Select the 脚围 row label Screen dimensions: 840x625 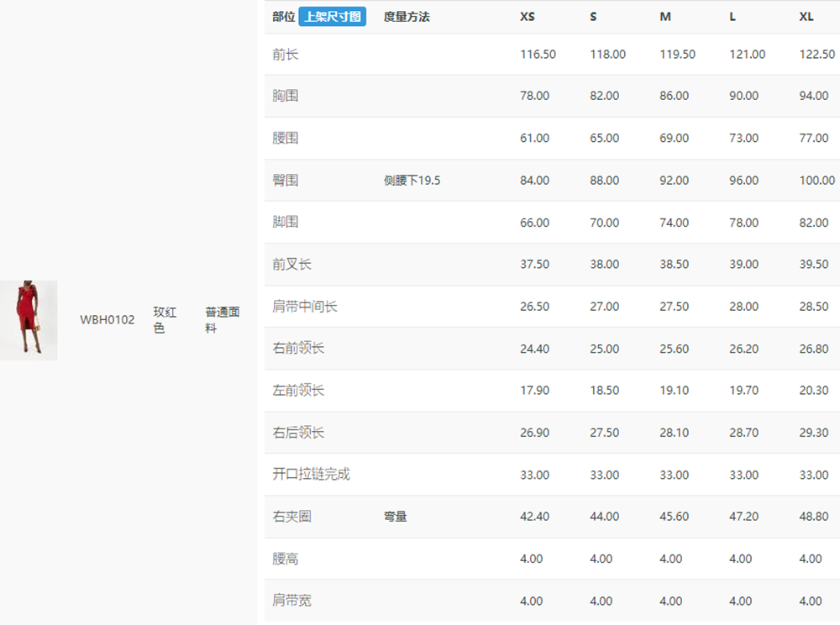285,223
